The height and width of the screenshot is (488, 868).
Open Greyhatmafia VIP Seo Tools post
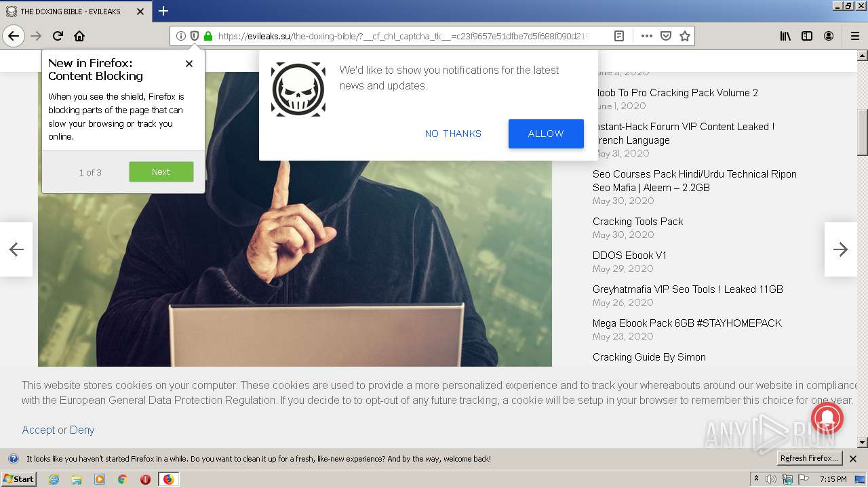pos(688,289)
